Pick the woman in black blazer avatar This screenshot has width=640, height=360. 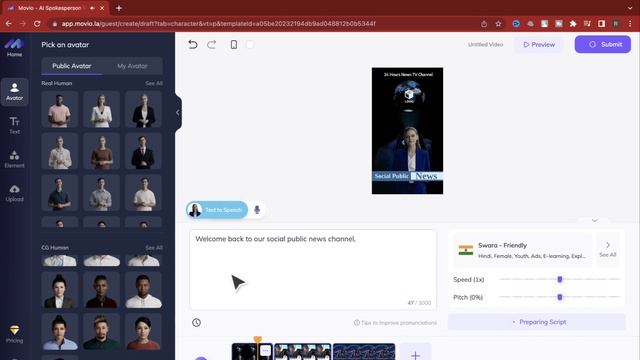click(144, 109)
